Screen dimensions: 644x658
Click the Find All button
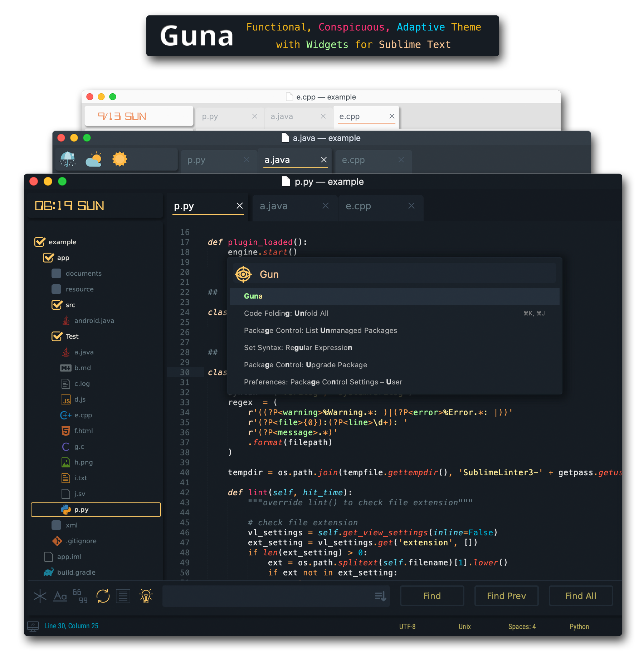coord(581,596)
